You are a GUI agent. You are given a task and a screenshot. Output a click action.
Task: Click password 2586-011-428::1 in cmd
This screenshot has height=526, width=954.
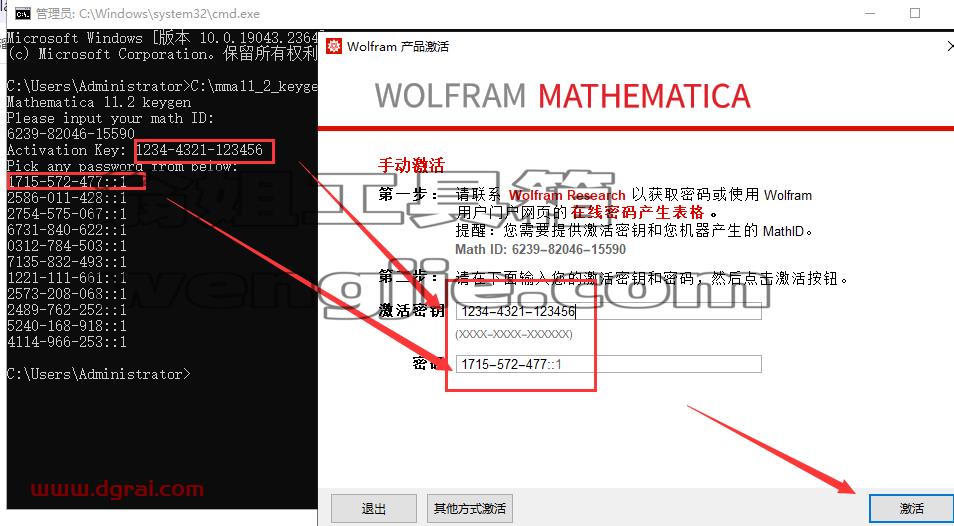point(67,198)
